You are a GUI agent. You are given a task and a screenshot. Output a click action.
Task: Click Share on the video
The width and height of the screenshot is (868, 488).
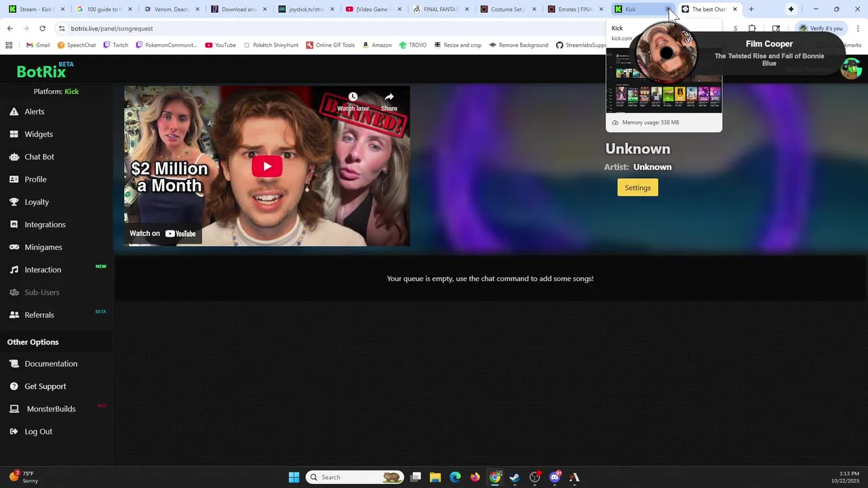click(389, 102)
